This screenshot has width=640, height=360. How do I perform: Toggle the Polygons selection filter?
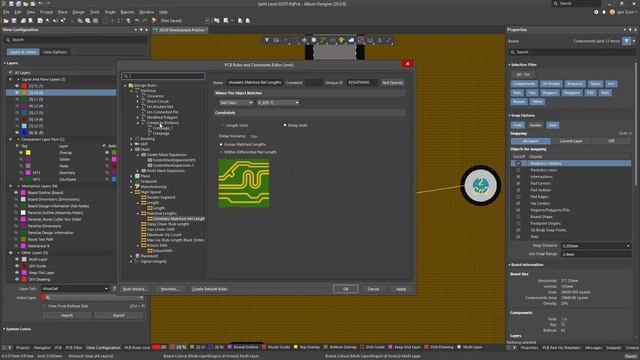pyautogui.click(x=572, y=93)
